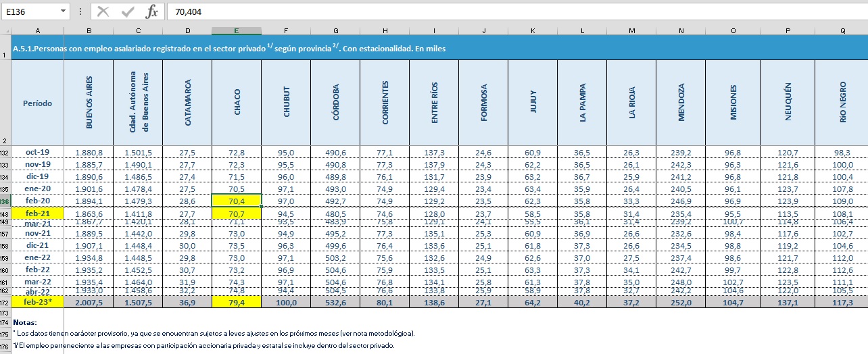Click the Notas: label cell

click(25, 323)
